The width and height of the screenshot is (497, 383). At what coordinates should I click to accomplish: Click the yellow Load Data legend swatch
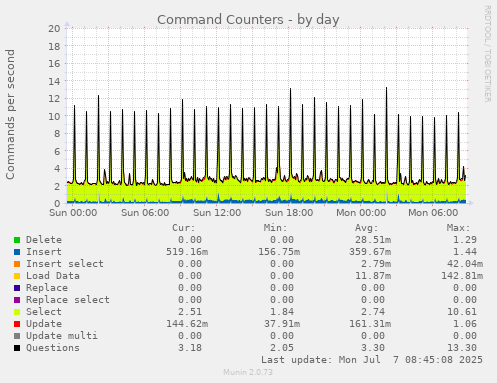(17, 276)
